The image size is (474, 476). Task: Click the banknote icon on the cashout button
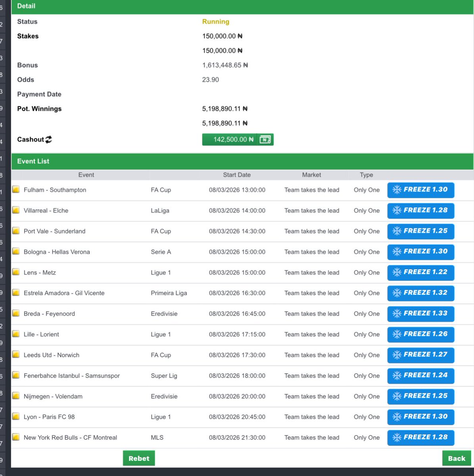(x=265, y=140)
